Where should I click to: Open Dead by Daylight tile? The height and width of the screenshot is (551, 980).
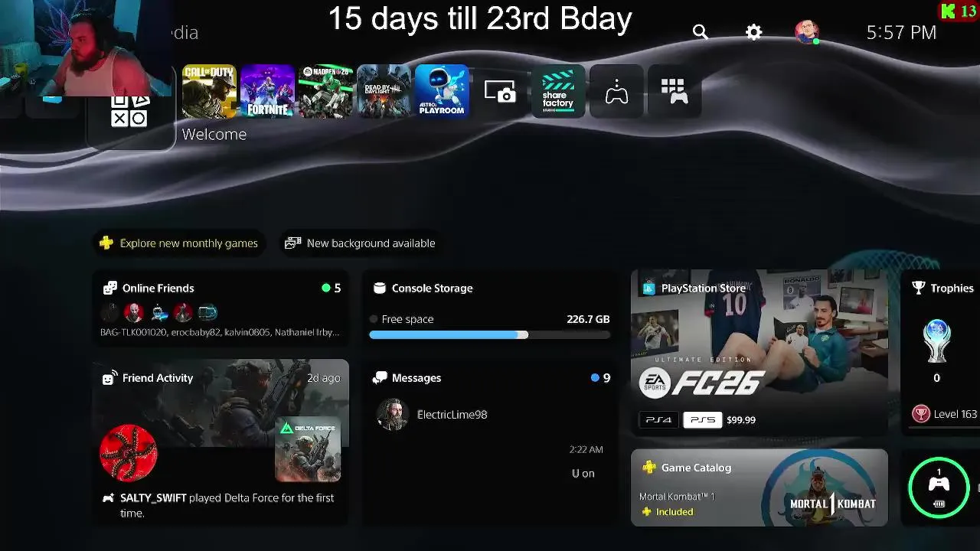[384, 91]
